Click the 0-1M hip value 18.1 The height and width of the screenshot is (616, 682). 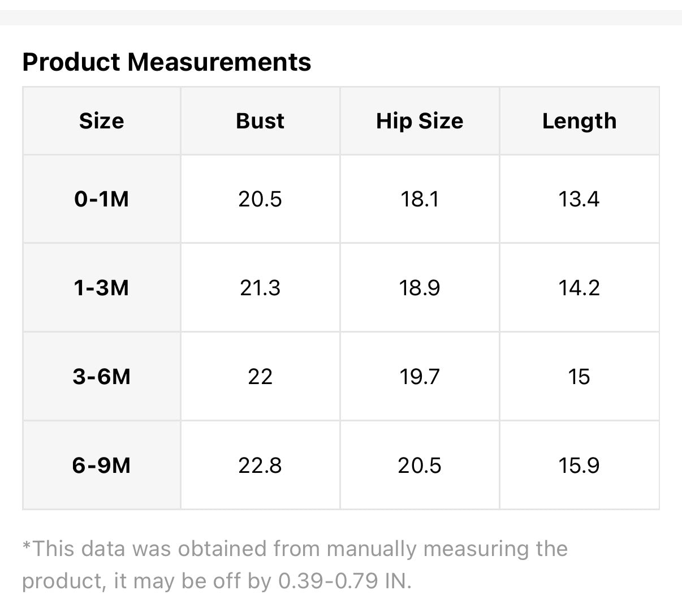click(x=420, y=199)
